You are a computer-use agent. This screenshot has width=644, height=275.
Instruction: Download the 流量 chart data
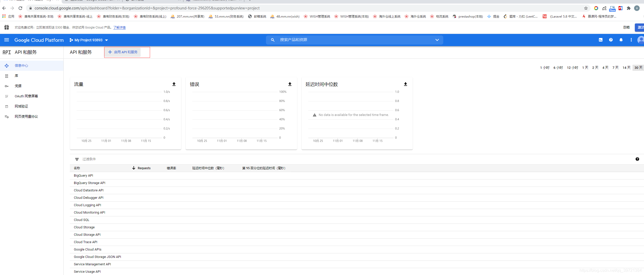click(x=174, y=84)
